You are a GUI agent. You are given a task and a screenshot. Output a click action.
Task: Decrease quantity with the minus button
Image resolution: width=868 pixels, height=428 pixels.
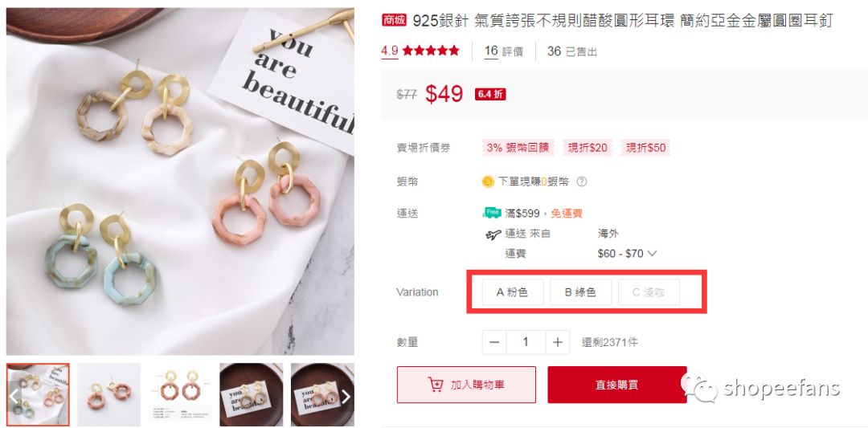tap(494, 342)
